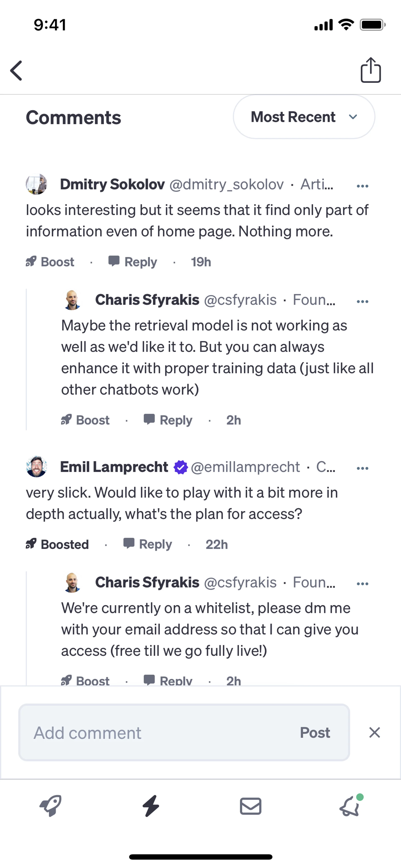Reply to Dmitry Sokolov's comment
401x868 pixels.
[133, 262]
